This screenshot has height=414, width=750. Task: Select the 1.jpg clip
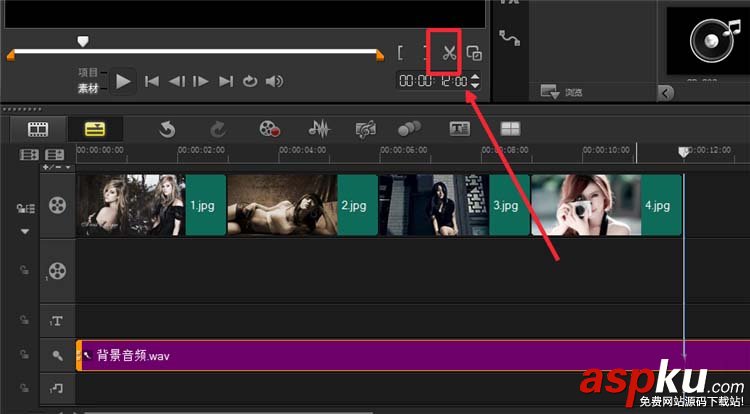152,205
